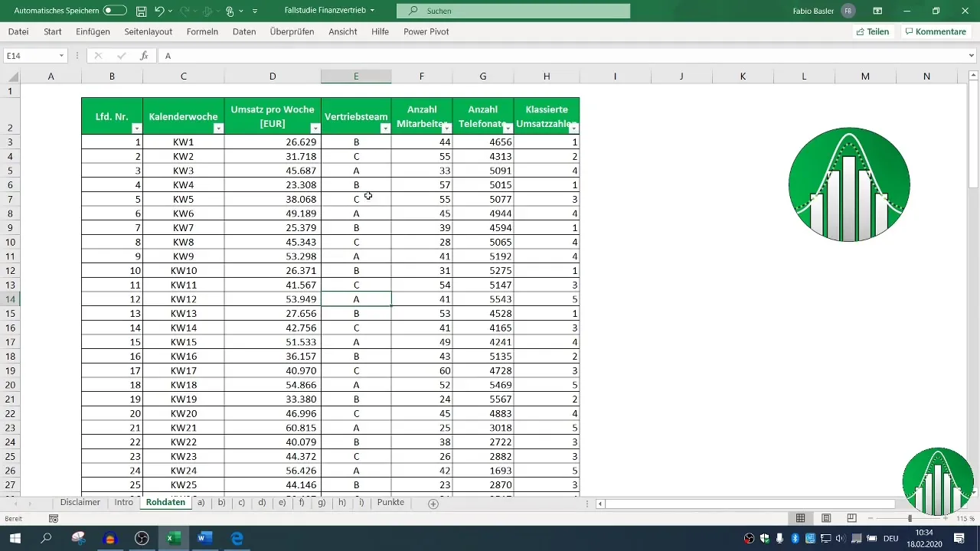Select row 14 header
The height and width of the screenshot is (551, 980).
(x=10, y=299)
